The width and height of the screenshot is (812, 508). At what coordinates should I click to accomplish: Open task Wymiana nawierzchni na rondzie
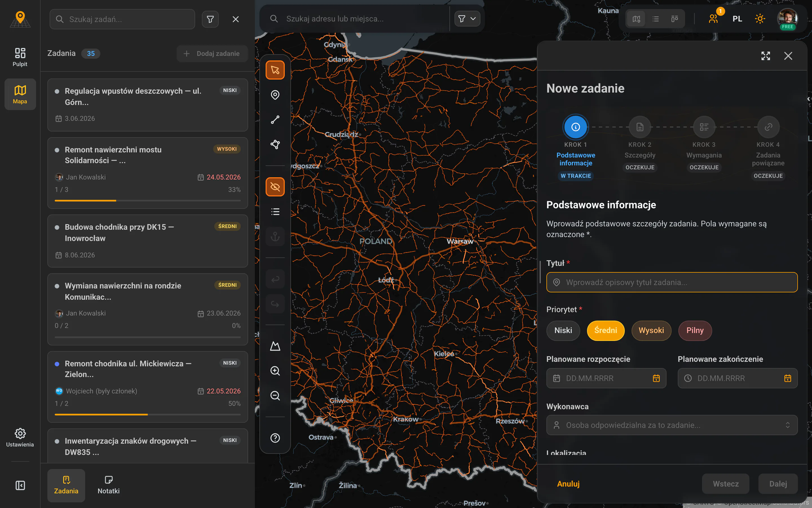[x=148, y=309]
